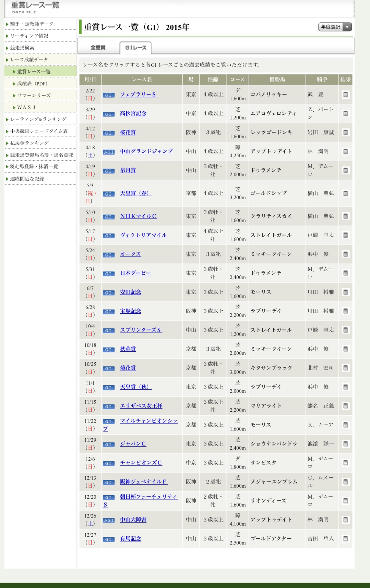Viewport: 370px width, 588px height.
Task: Click 中山大障害 race link
Action: coord(133,520)
